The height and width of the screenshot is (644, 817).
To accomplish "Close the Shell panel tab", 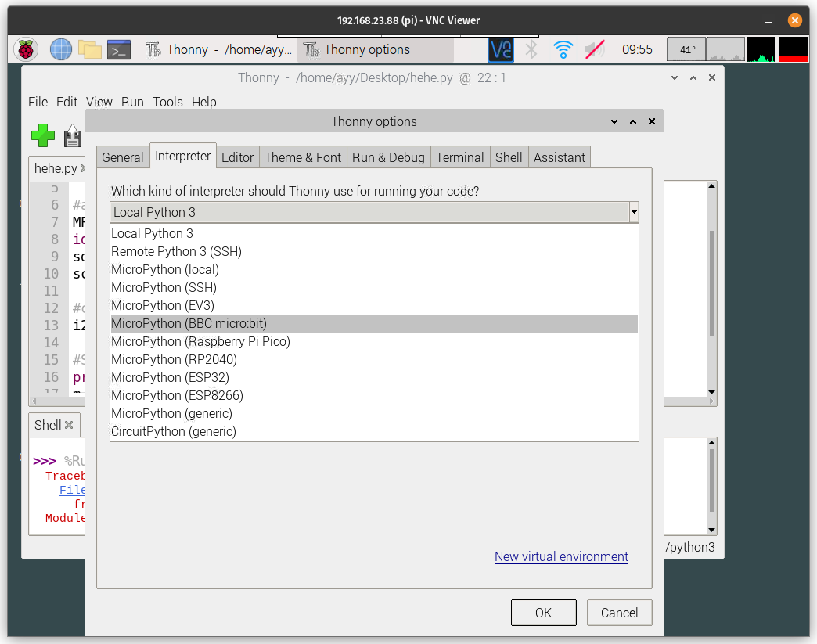I will [69, 425].
